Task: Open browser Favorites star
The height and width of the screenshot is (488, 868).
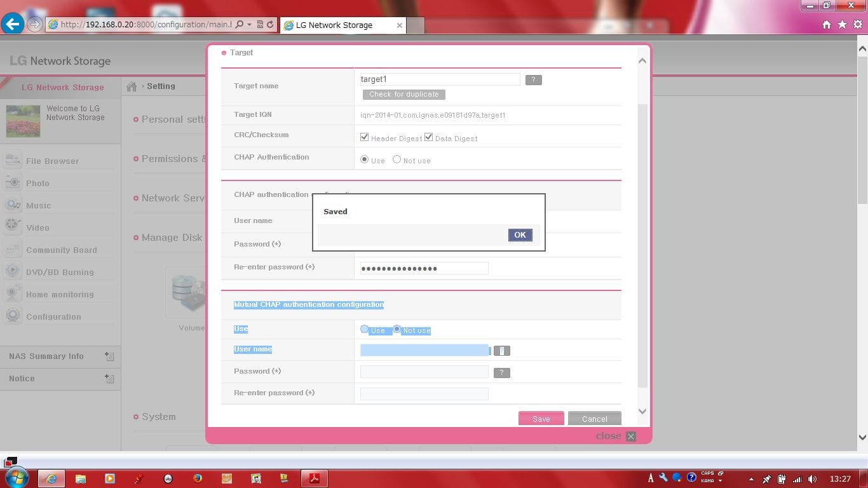Action: 843,25
